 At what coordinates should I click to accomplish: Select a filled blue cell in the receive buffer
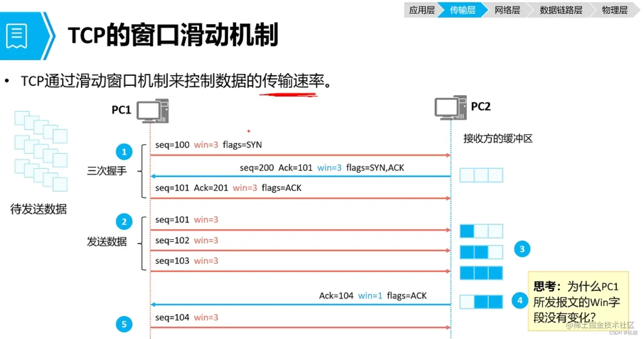[x=466, y=230]
